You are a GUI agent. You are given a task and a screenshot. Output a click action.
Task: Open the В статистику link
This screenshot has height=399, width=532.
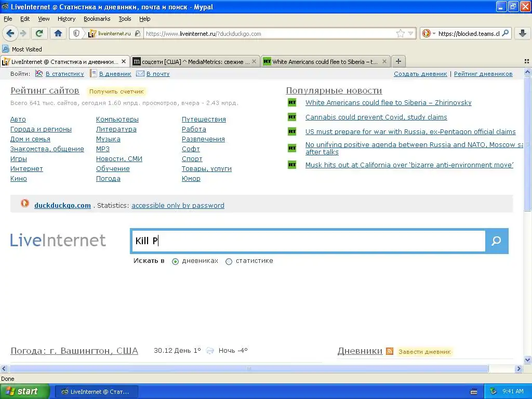(x=65, y=74)
